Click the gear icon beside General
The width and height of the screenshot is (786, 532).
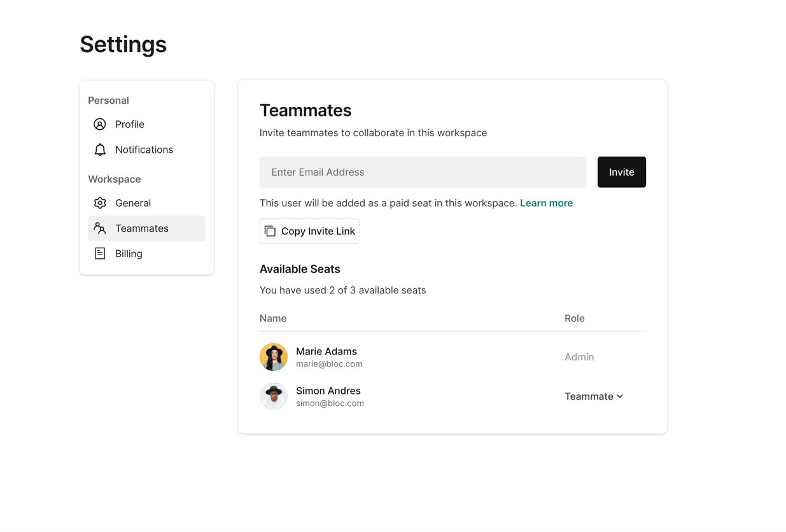(100, 203)
